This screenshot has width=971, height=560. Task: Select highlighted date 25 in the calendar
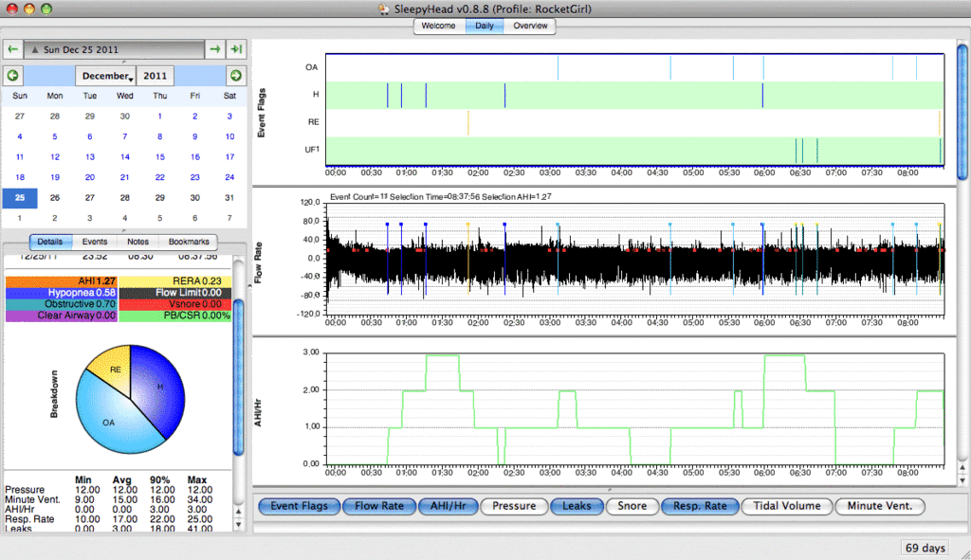20,198
